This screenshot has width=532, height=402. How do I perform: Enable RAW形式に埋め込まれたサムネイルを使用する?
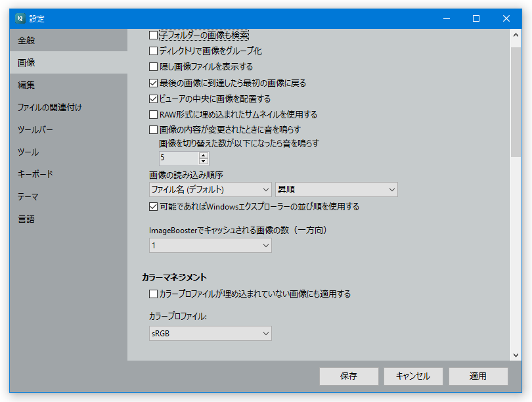[x=153, y=115]
